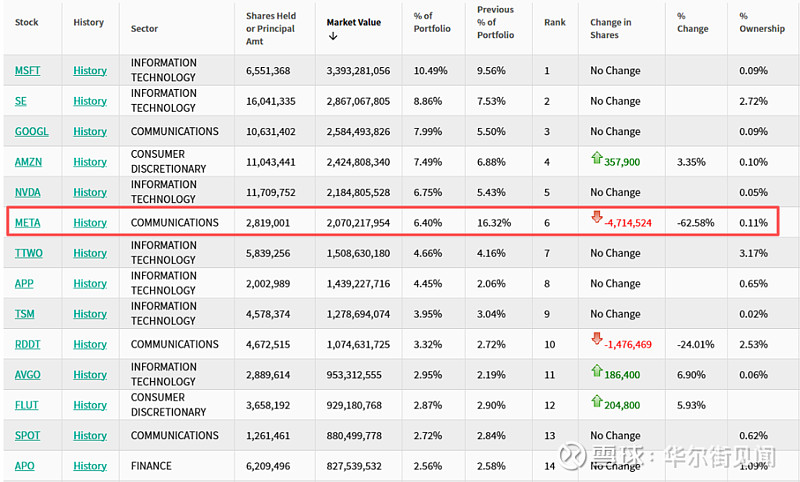
Task: Click the green up arrow for FLUT
Action: coord(596,401)
